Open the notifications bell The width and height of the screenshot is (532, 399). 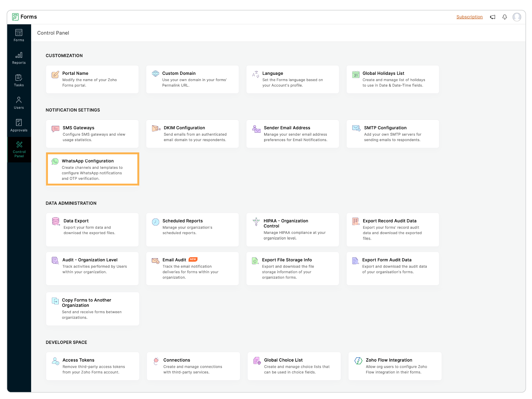[x=504, y=17]
